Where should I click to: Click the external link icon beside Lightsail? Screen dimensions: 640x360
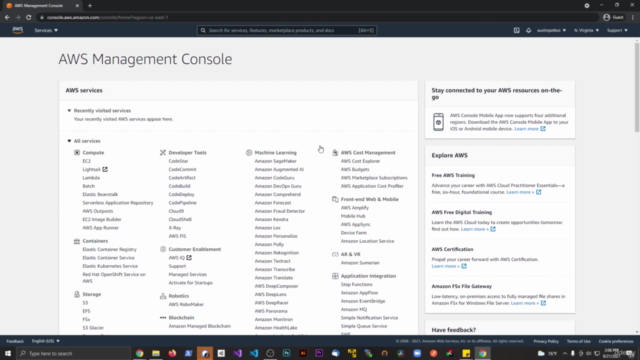pyautogui.click(x=105, y=169)
